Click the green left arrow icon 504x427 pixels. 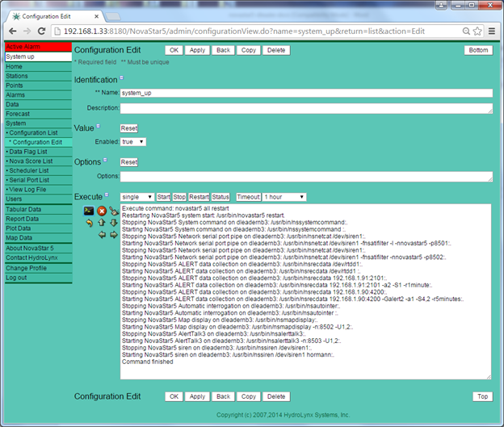coord(102,235)
